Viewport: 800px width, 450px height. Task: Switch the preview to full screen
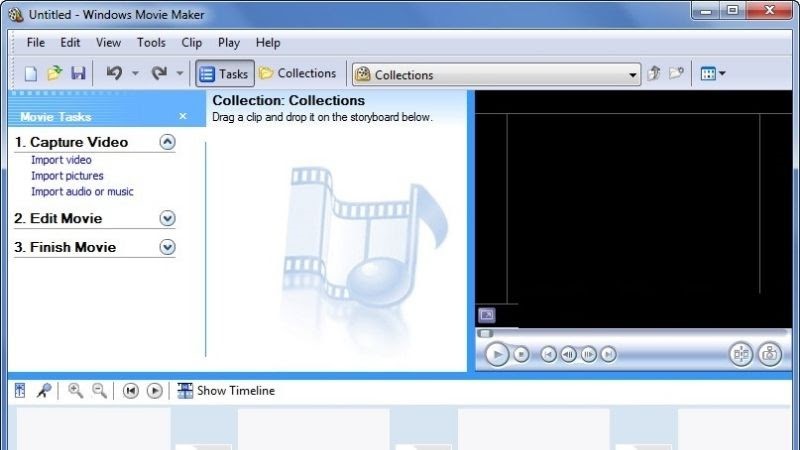[487, 315]
